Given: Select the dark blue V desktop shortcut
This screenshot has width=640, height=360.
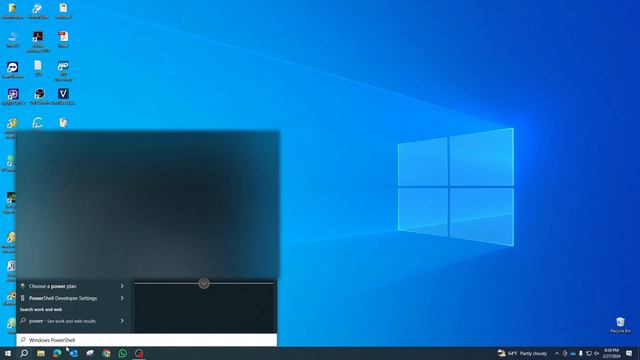Looking at the screenshot, I should pos(63,97).
